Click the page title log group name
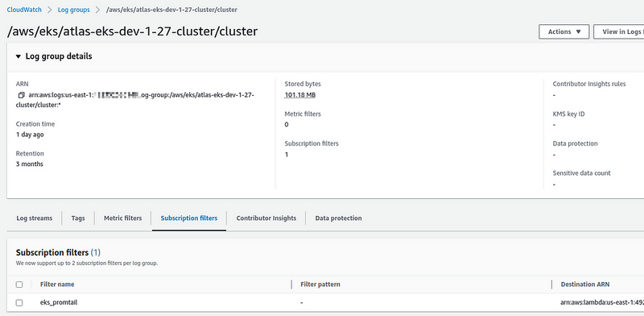Screen dimensions: 644x316 point(132,31)
